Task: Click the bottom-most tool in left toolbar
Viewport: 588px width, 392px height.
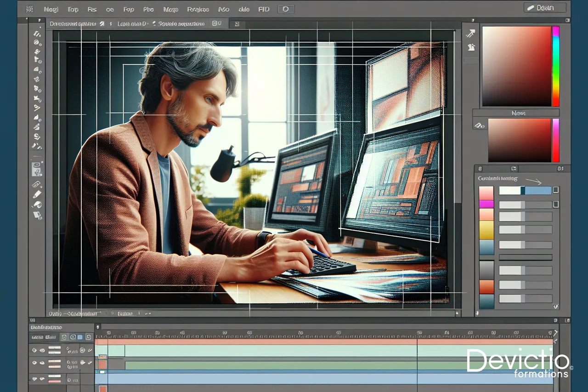Action: (36, 215)
